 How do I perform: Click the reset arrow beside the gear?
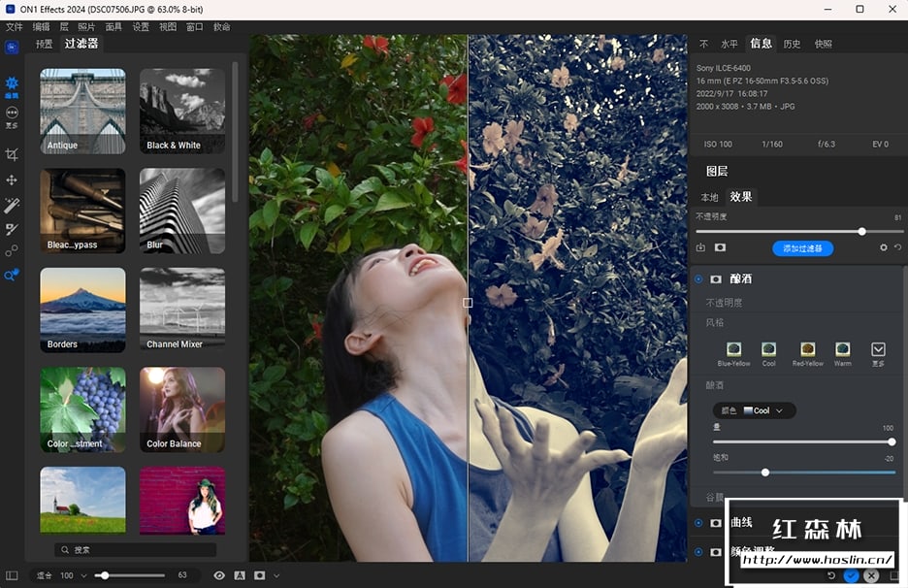coord(897,248)
